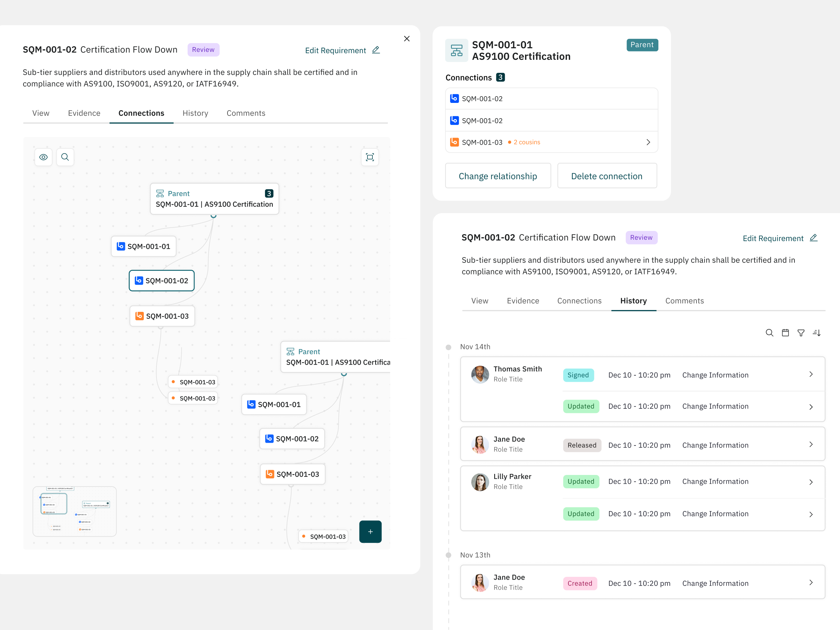Click Edit Requirement link in History panel

[x=773, y=238]
